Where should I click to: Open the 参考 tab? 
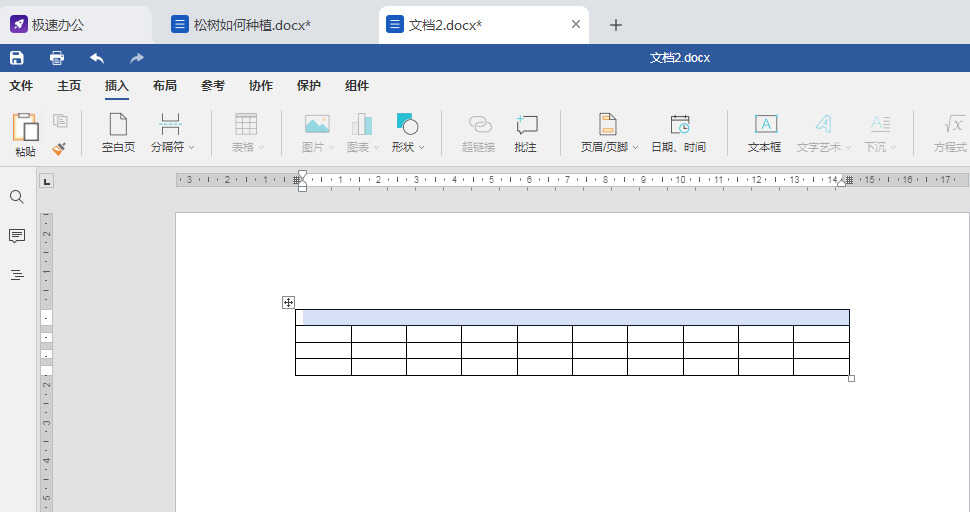[212, 86]
